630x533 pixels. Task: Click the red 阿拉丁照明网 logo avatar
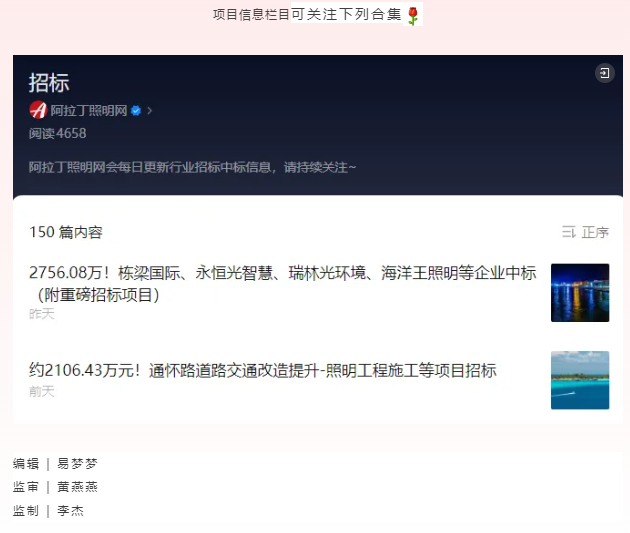(x=38, y=110)
